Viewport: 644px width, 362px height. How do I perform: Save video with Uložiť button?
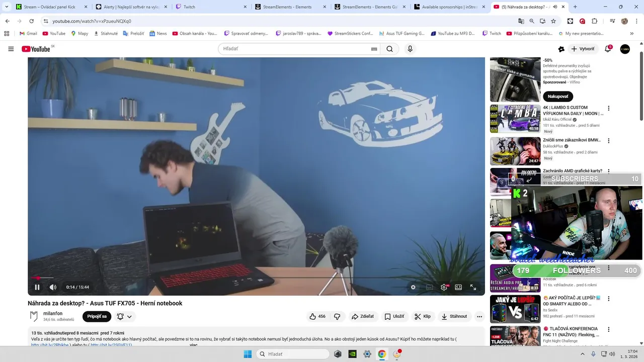[x=394, y=316]
